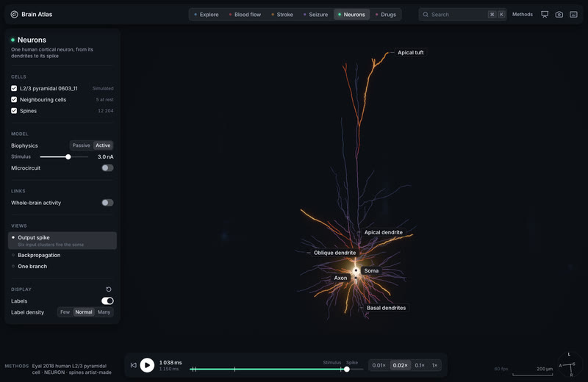
Task: Click the Basal dendrites label
Action: [x=387, y=308]
